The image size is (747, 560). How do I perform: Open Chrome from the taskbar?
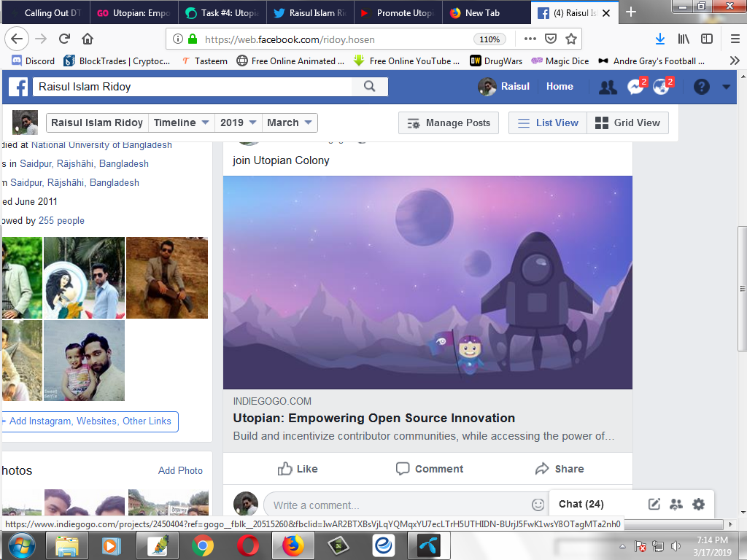point(203,545)
